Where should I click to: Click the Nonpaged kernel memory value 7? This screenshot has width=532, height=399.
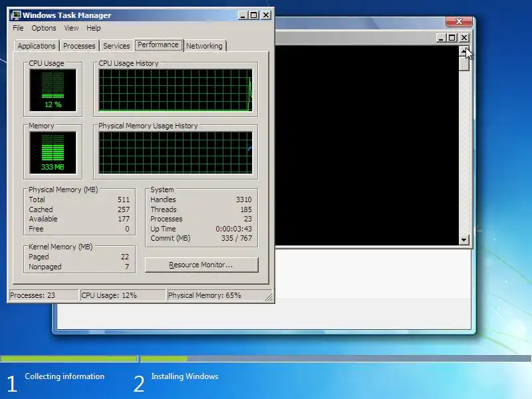tap(127, 267)
